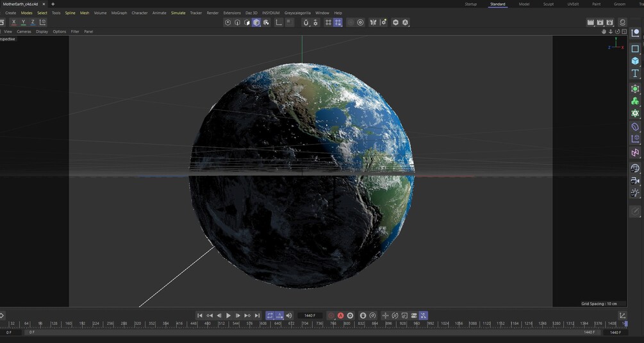Viewport: 644px width, 343px height.
Task: Open the MoGraph Cloner icon
Action: coord(635,114)
